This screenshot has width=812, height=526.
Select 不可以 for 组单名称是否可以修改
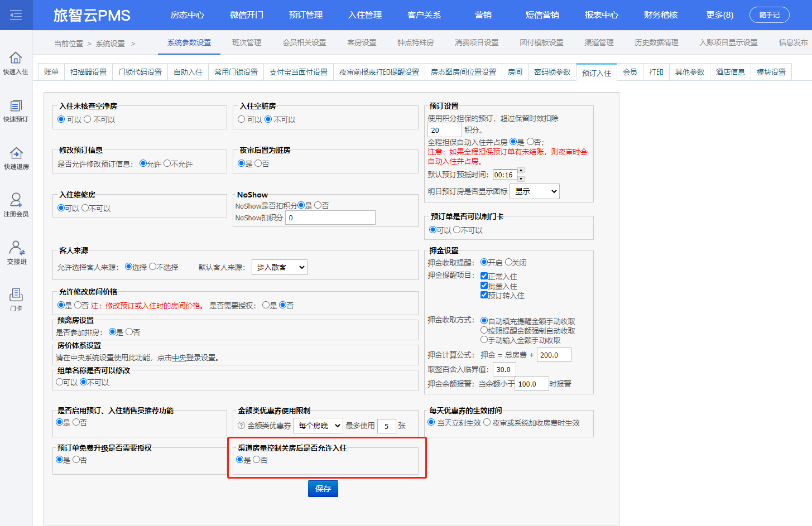83,382
